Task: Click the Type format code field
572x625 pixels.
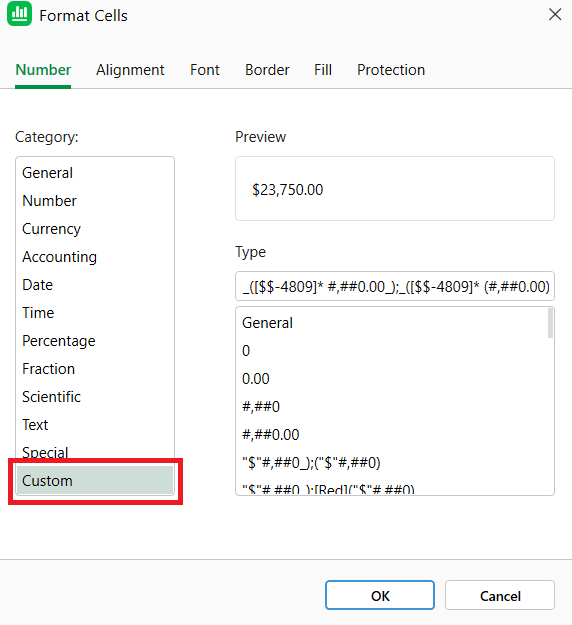Action: 395,286
